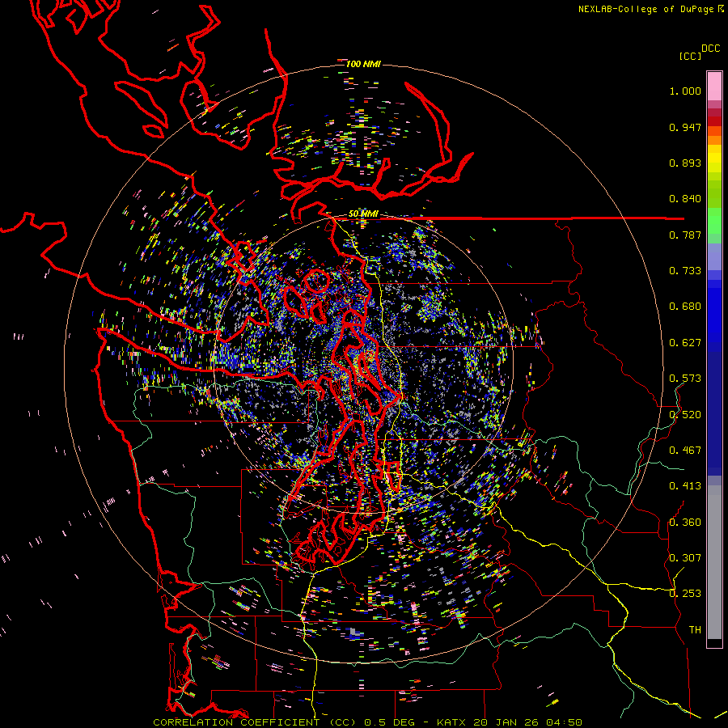728x728 pixels.
Task: Click the CORRELATION COEFFICIENT caption text
Action: 237,722
